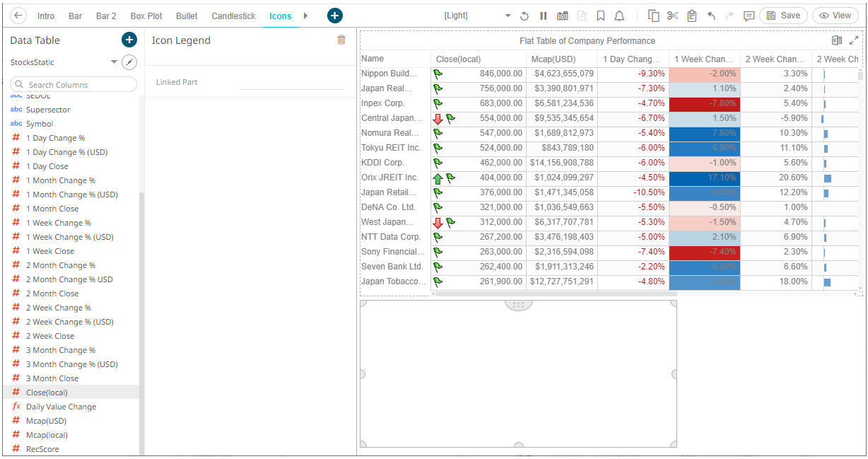Select the 3 Month Change % column
Image resolution: width=868 pixels, height=459 pixels.
click(61, 350)
